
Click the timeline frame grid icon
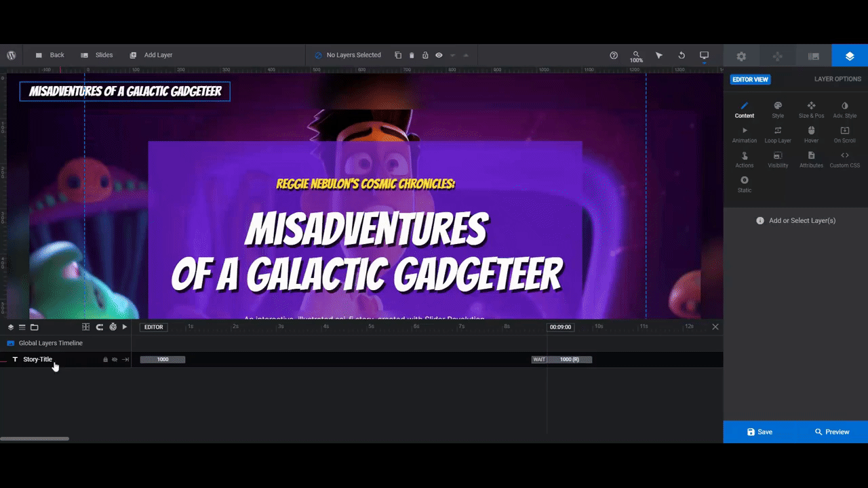tap(85, 327)
